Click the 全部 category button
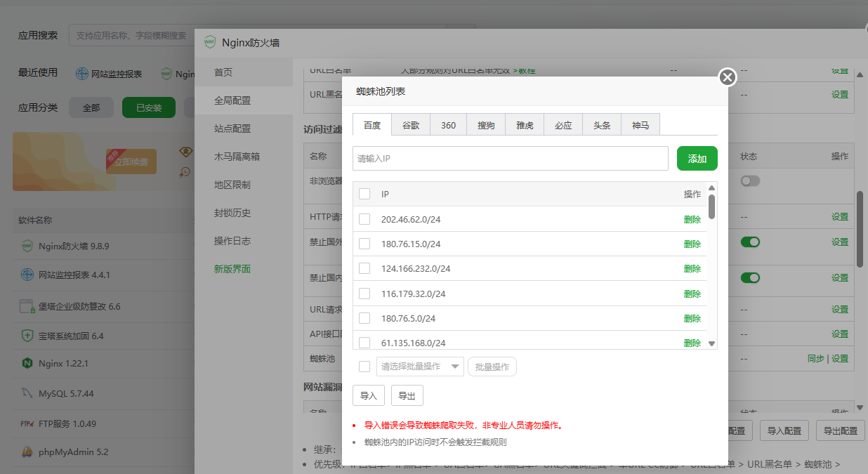The height and width of the screenshot is (474, 868). click(x=91, y=107)
